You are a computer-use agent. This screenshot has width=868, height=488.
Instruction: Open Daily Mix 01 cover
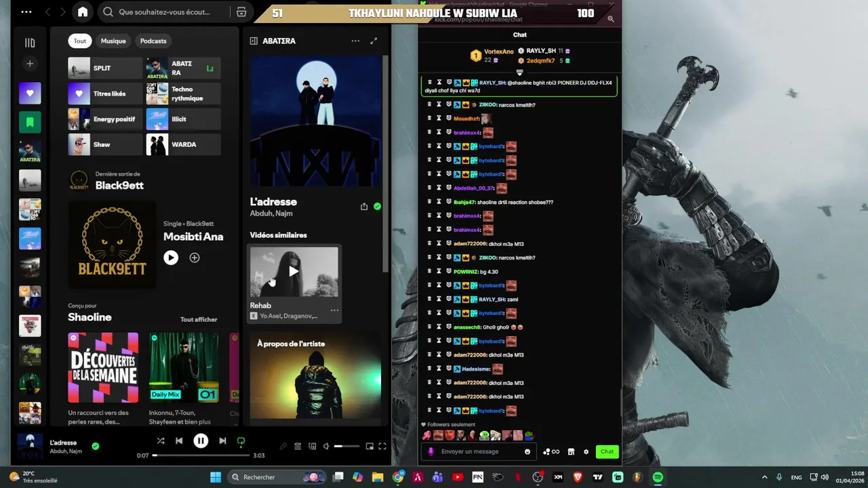click(184, 367)
